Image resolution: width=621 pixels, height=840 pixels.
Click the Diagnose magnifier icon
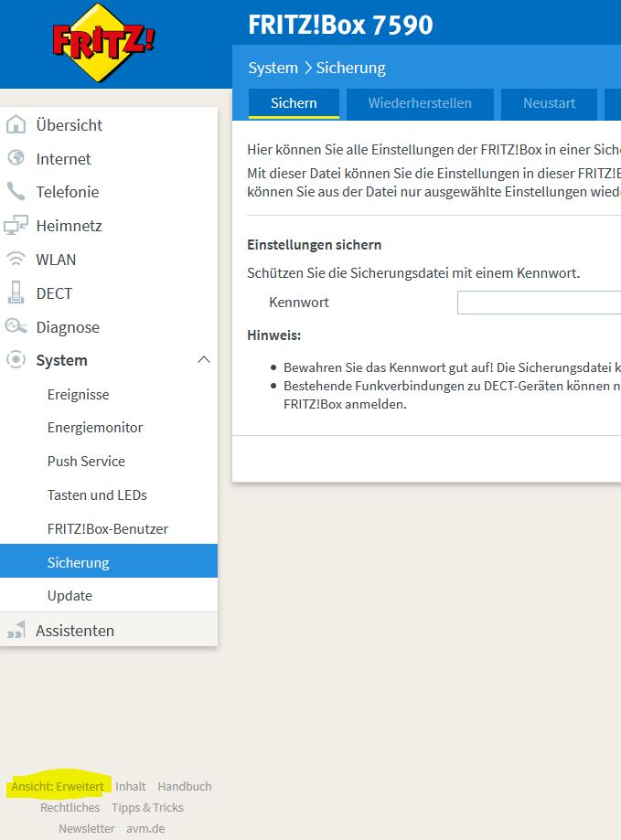point(16,326)
